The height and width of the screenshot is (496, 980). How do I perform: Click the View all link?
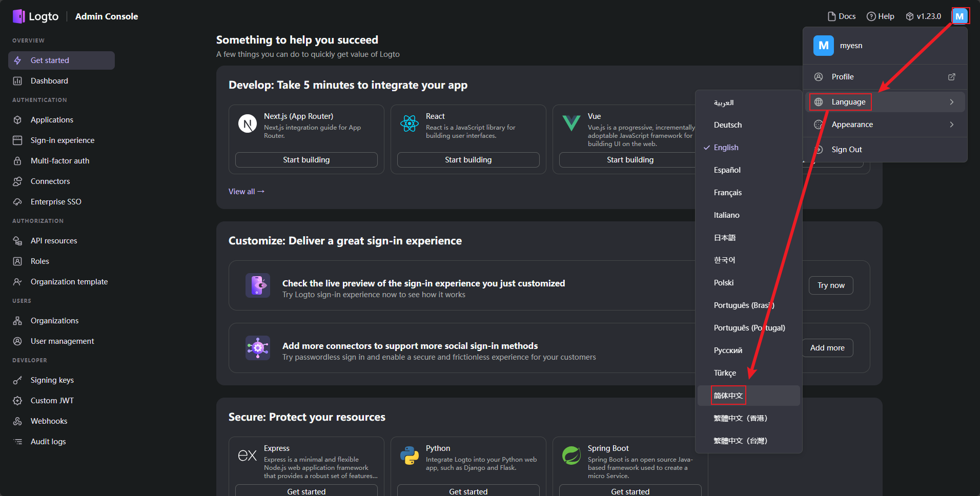(247, 192)
